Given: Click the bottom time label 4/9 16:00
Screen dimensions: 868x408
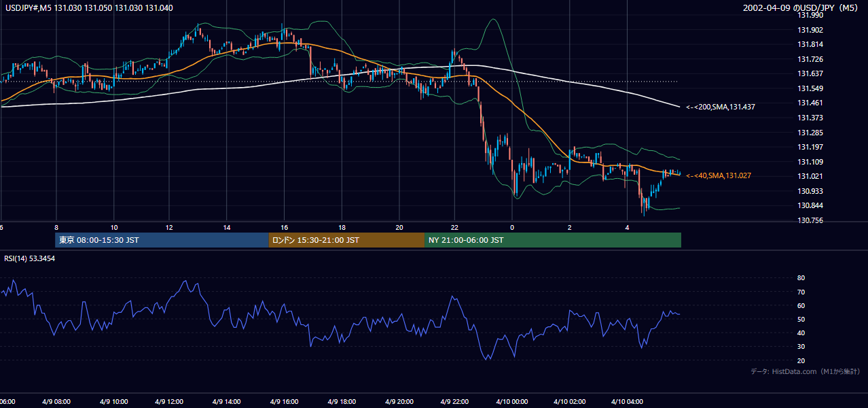Looking at the screenshot, I should click(284, 402).
